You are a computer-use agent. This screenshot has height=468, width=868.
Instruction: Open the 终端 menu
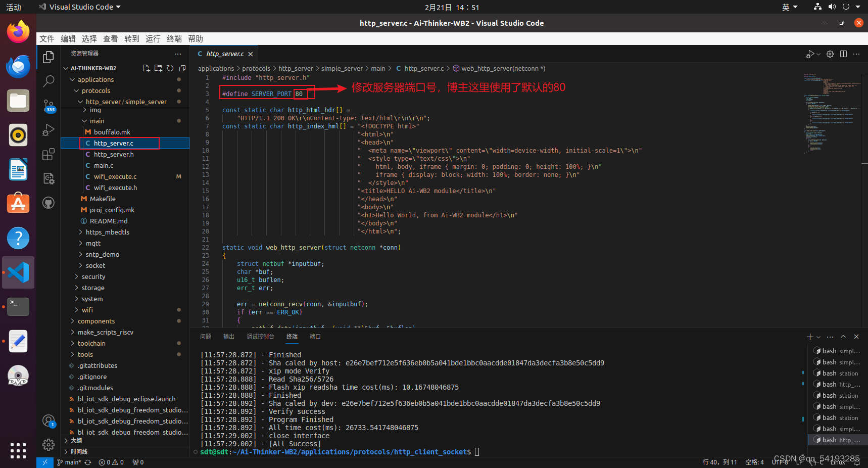click(174, 38)
